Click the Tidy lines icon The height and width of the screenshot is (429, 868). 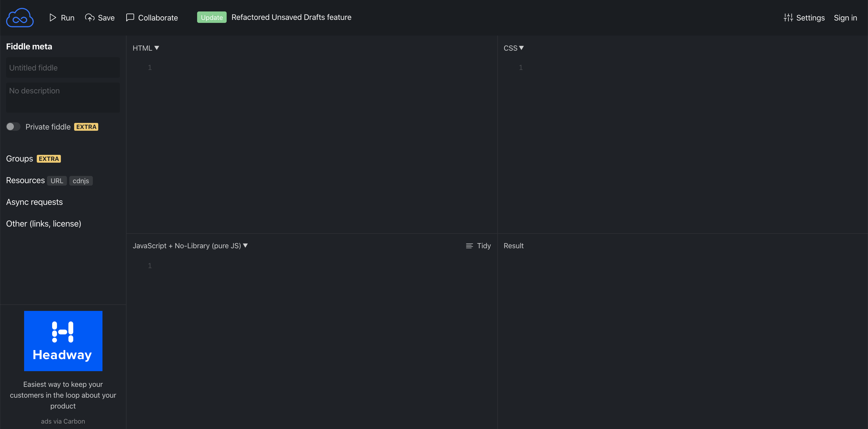pyautogui.click(x=469, y=246)
